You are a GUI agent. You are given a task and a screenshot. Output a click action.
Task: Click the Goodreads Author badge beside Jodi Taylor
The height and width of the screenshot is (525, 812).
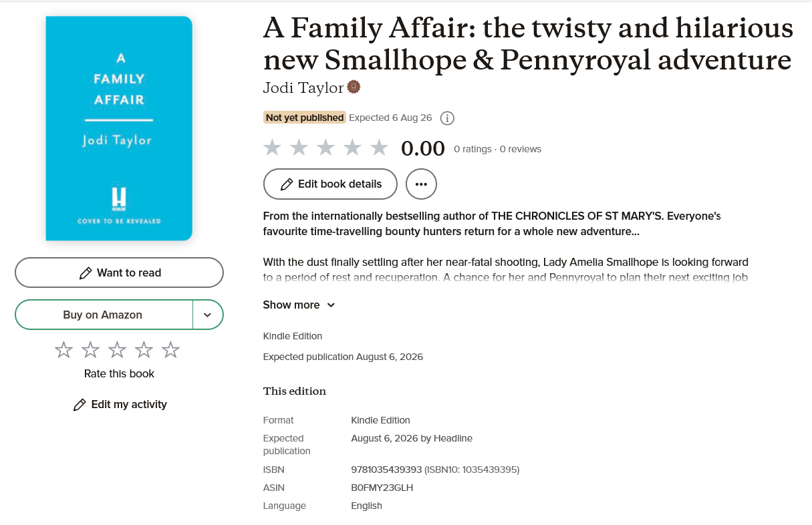tap(354, 87)
